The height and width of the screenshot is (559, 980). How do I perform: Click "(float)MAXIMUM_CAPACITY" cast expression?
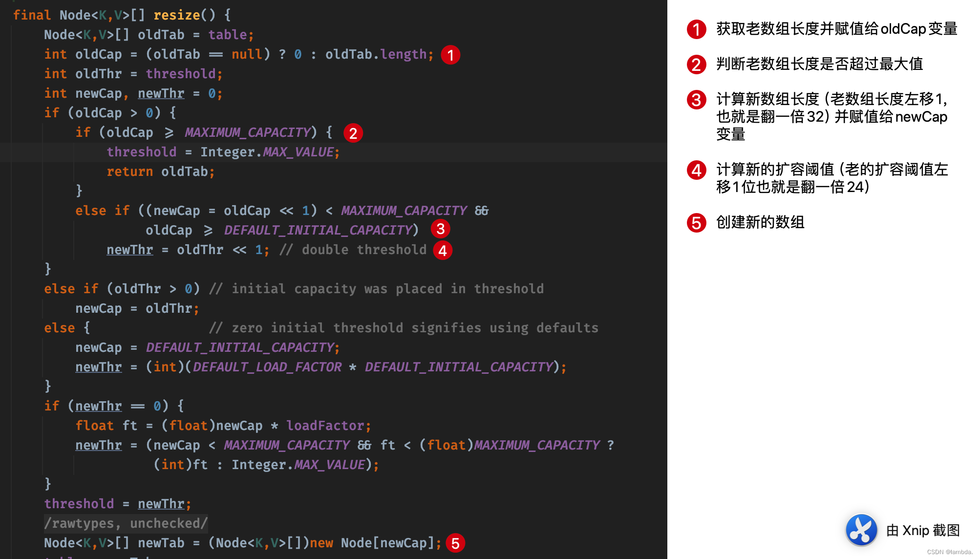pyautogui.click(x=509, y=445)
